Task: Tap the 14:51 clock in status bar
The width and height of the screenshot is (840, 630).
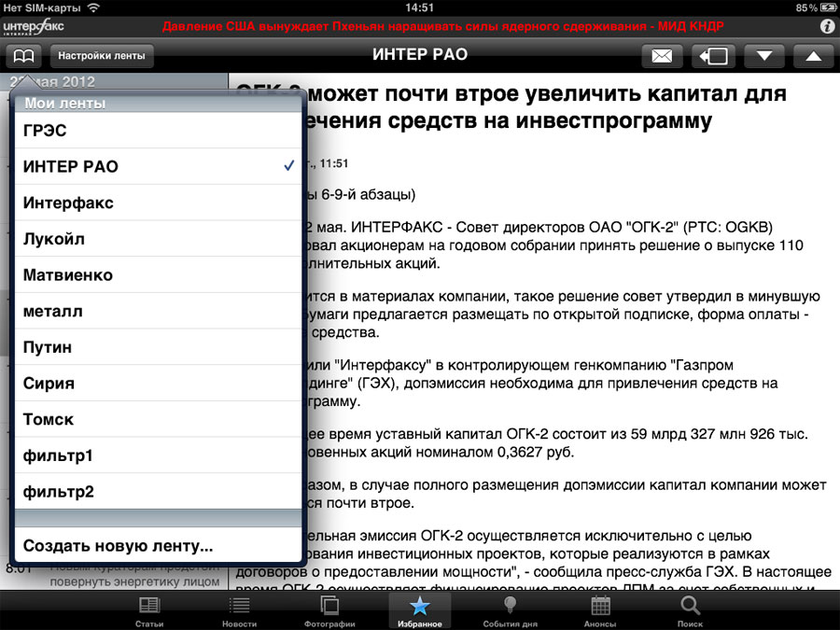Action: pyautogui.click(x=419, y=7)
